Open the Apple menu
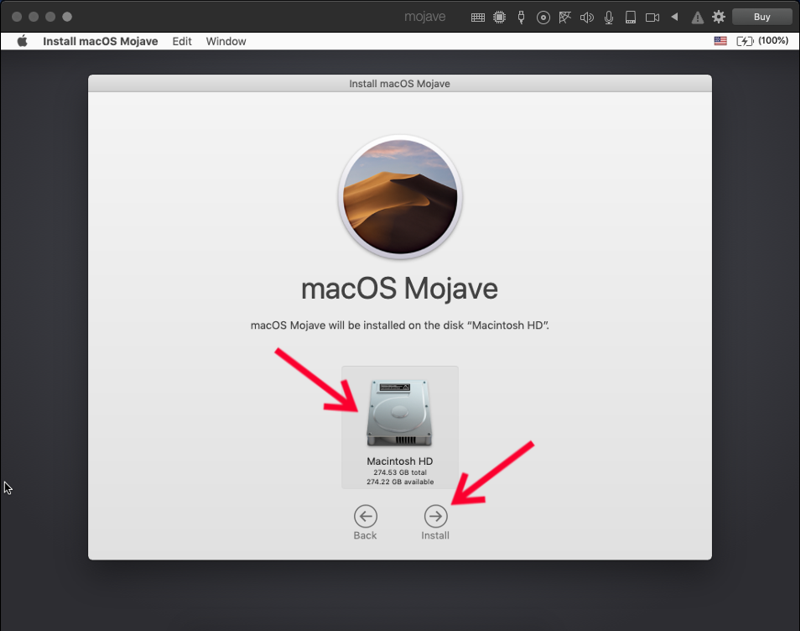 coord(22,41)
